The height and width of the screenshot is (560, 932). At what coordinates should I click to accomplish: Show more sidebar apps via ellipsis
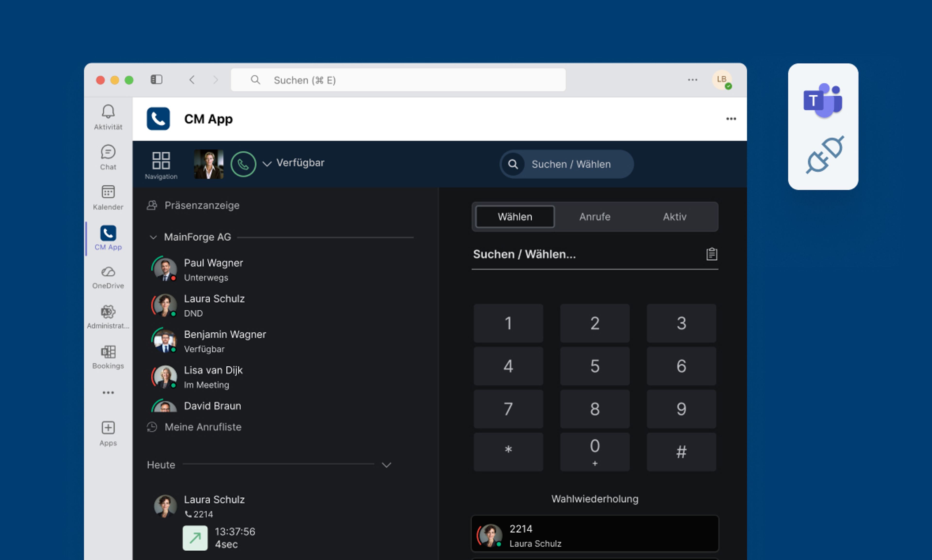click(108, 392)
